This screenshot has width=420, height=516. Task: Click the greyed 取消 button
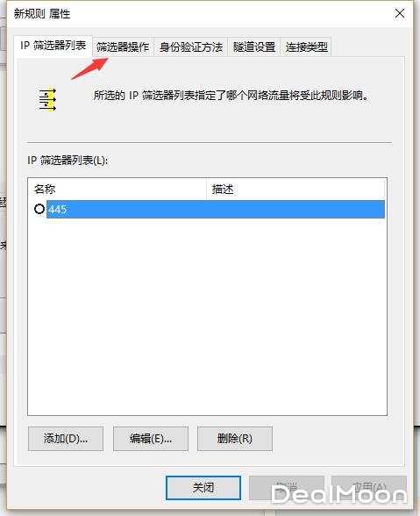pyautogui.click(x=287, y=487)
